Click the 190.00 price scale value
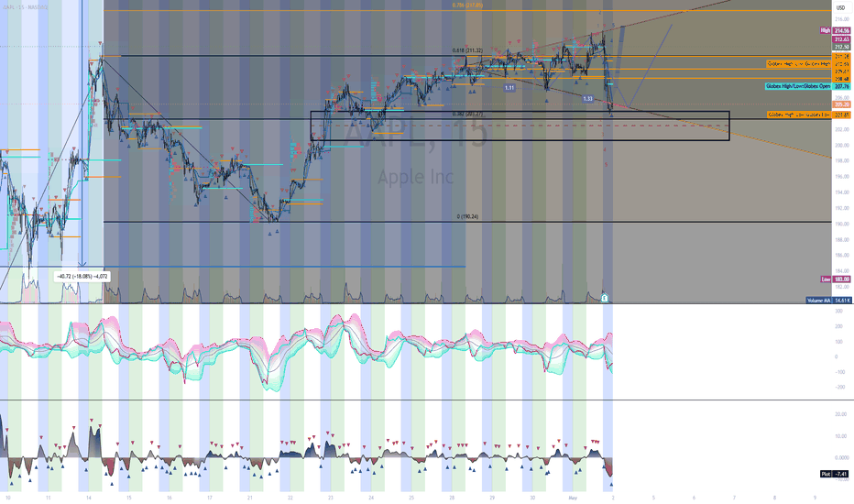854x504 pixels. tap(841, 224)
